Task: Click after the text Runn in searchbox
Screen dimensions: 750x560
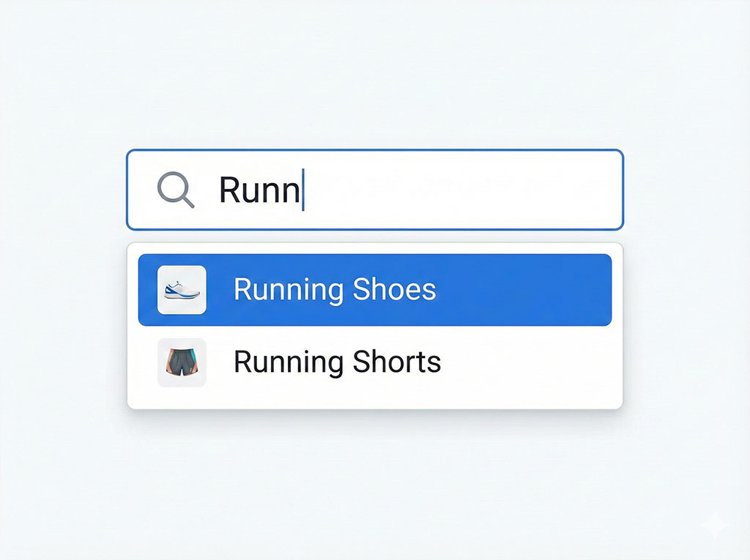Action: [x=304, y=190]
